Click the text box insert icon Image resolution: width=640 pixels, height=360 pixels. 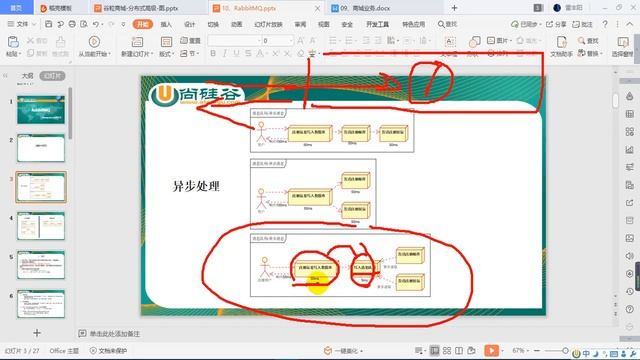click(449, 42)
